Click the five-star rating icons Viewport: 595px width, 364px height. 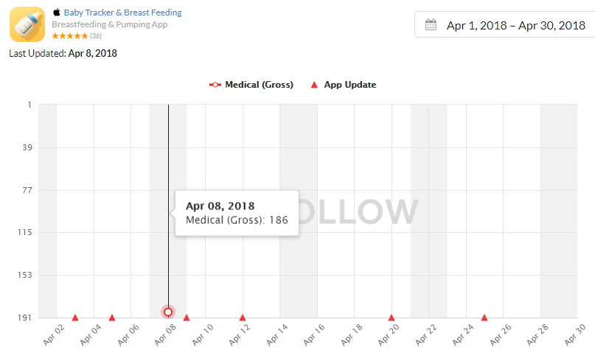(69, 36)
